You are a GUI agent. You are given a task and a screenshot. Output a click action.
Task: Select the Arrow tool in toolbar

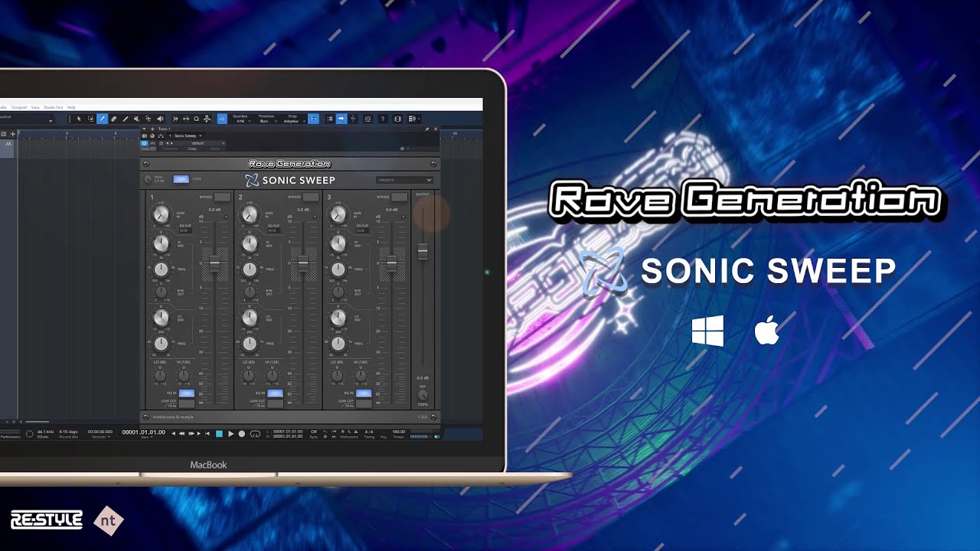pos(79,119)
